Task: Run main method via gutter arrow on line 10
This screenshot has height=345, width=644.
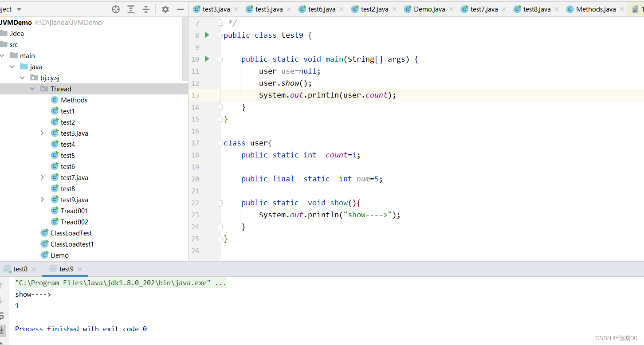Action: pyautogui.click(x=207, y=59)
